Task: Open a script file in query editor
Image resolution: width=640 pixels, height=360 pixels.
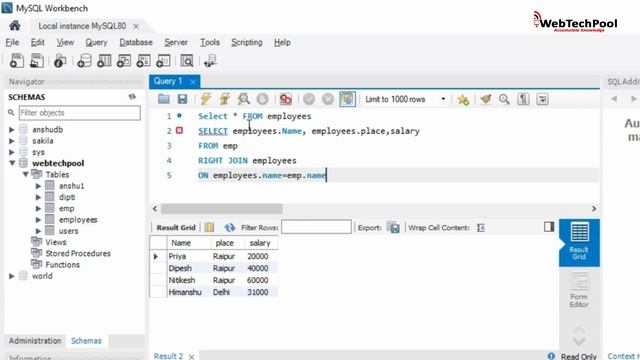Action: tap(164, 99)
